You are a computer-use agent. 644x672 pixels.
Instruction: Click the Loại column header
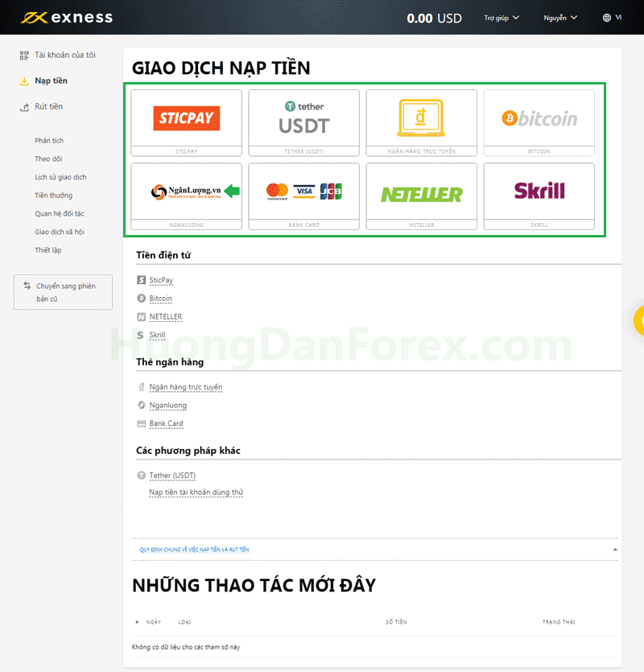point(184,622)
